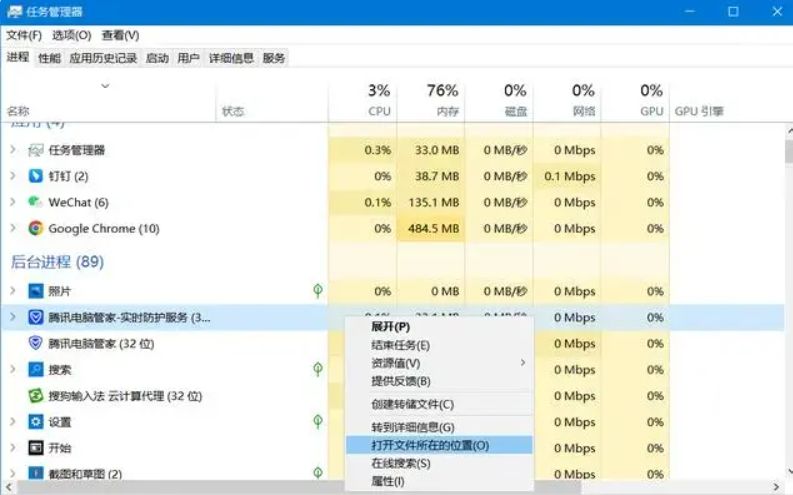Click the 钉钉 app icon

pyautogui.click(x=35, y=176)
